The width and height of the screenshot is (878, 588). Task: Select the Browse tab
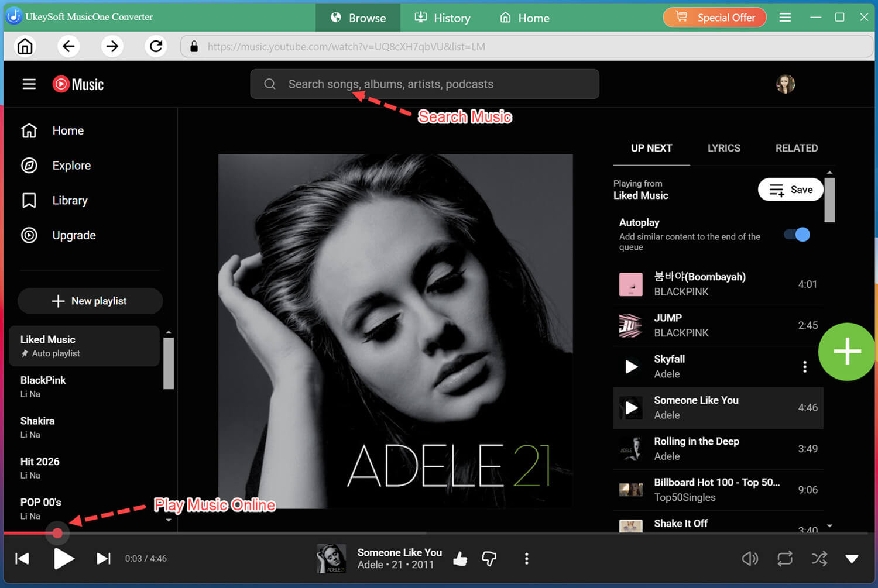point(358,18)
